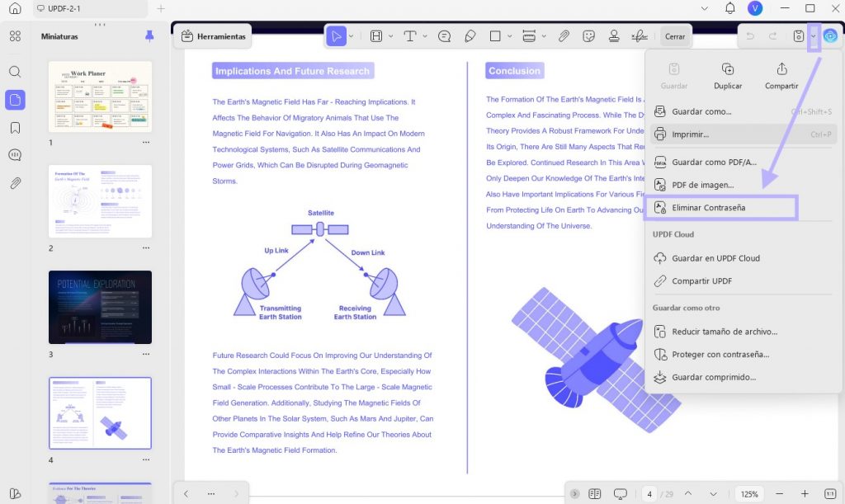
Task: Open page 1 Work Planer thumbnail
Action: 100,97
